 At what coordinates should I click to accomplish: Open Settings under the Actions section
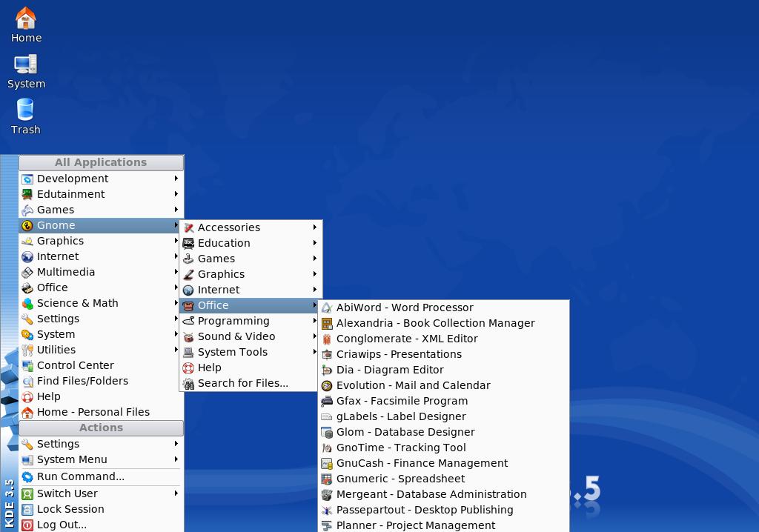(101, 444)
